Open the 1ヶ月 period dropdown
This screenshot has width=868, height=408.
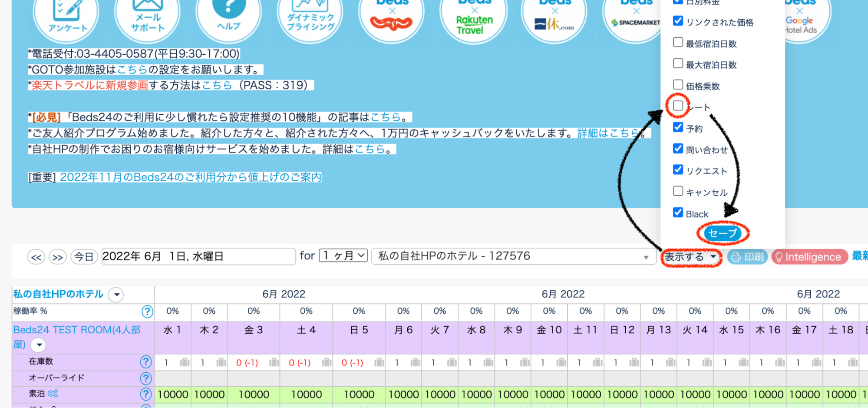pyautogui.click(x=343, y=256)
